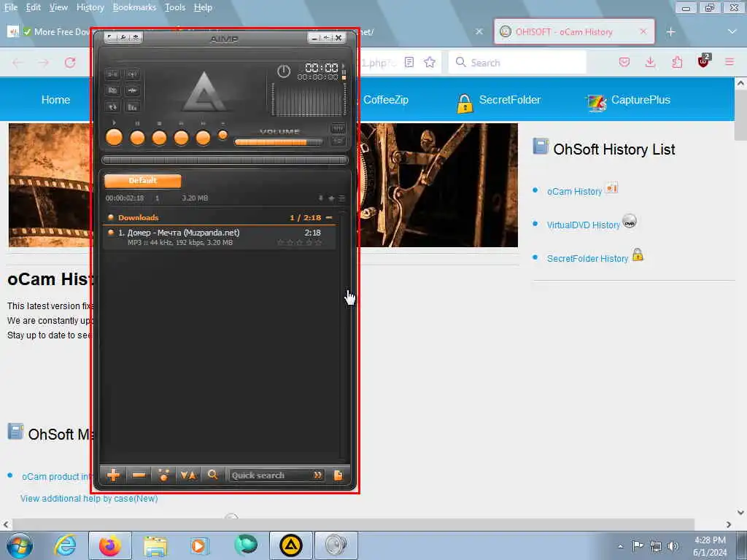Stop playback in AIMP
This screenshot has height=560, width=747.
point(159,138)
